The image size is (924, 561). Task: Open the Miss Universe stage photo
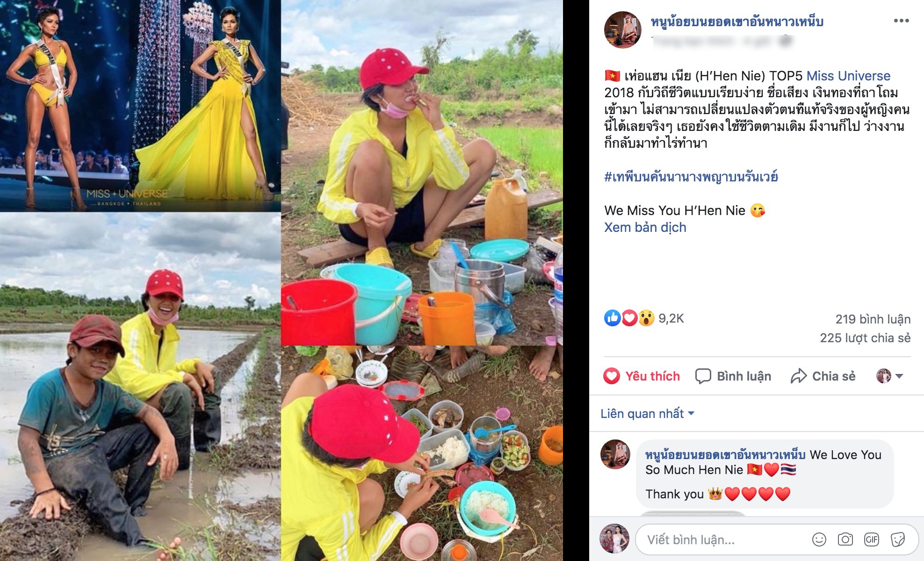click(140, 106)
